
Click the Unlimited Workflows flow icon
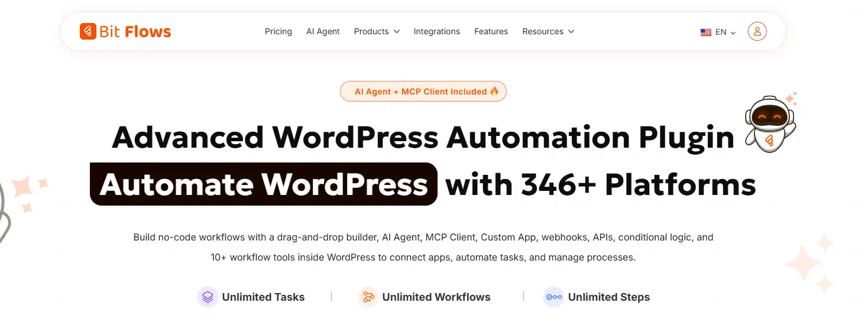click(x=368, y=297)
